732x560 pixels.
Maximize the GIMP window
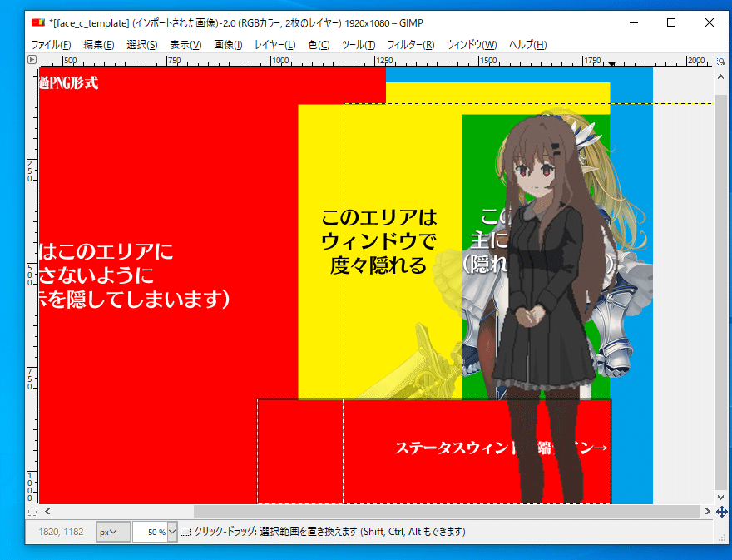click(x=671, y=22)
